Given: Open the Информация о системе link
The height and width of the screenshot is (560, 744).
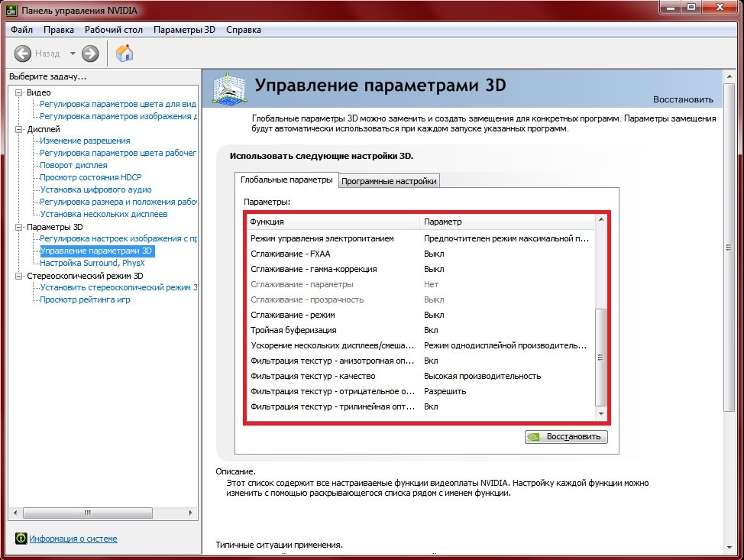Looking at the screenshot, I should click(x=73, y=539).
